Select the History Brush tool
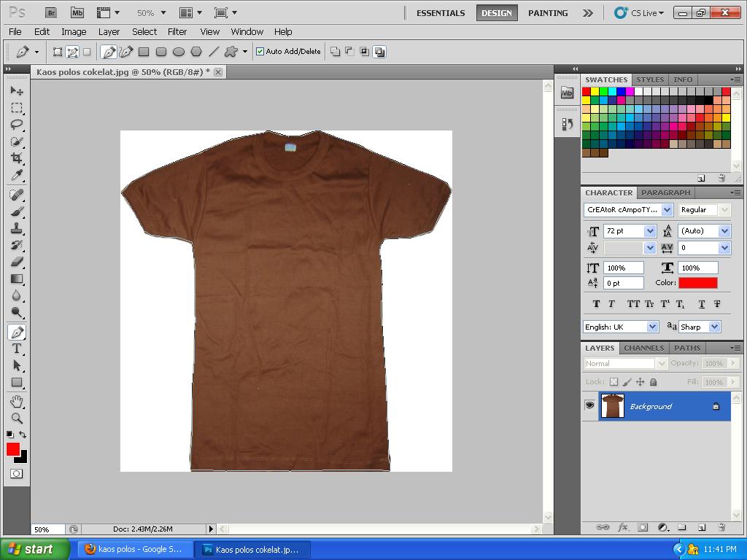 17,245
